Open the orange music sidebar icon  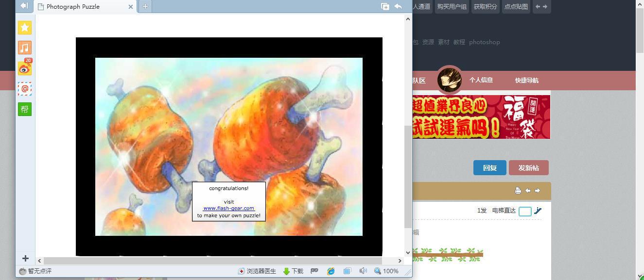(x=25, y=48)
